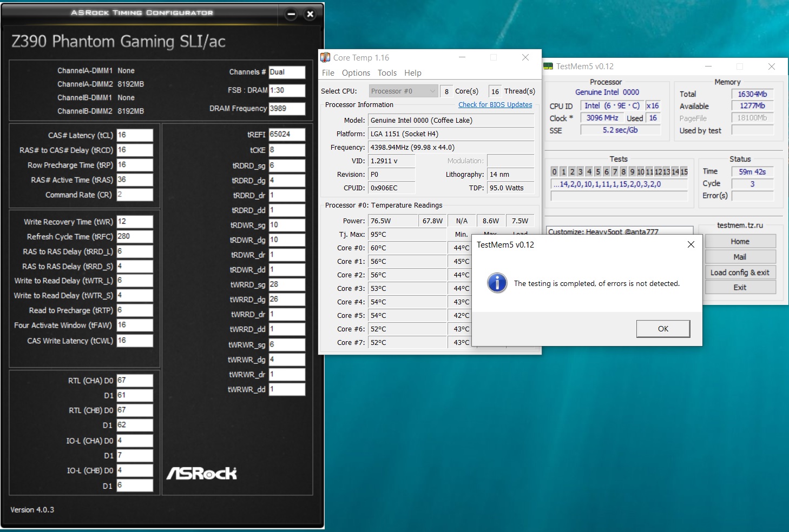Minimize the ASRock Timing Configurator window
Image resolution: width=789 pixels, height=532 pixels.
pyautogui.click(x=291, y=14)
